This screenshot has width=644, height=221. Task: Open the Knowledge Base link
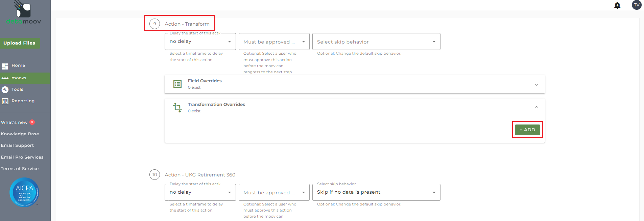tap(20, 134)
